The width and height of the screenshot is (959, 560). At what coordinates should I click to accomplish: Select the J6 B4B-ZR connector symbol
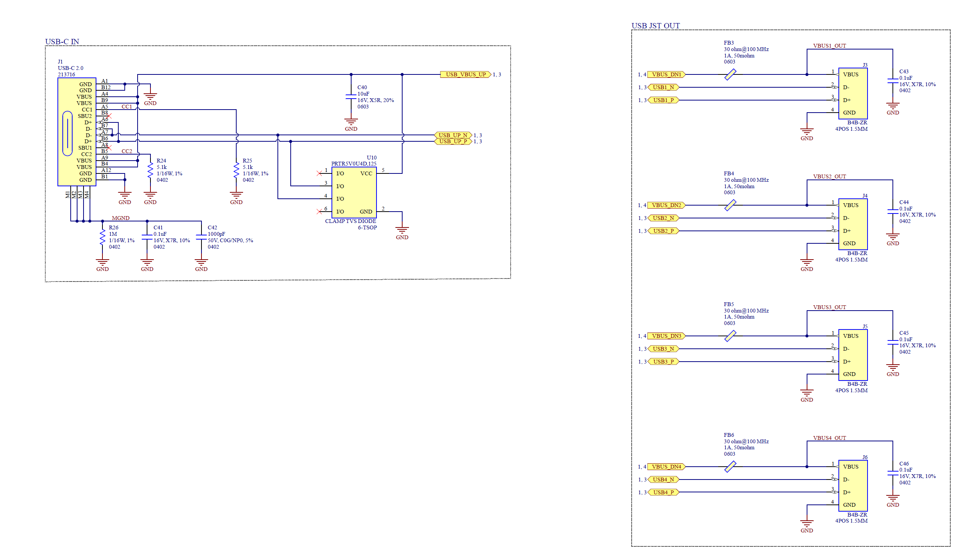[x=853, y=486]
